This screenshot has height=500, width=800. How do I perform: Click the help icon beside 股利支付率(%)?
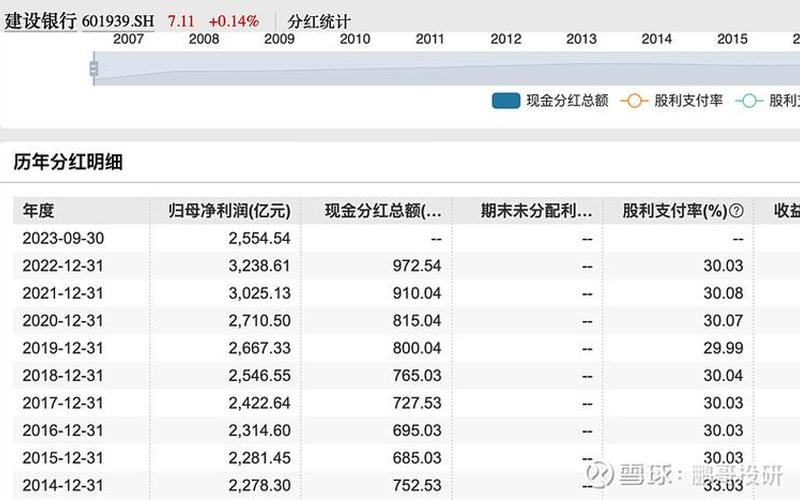736,211
